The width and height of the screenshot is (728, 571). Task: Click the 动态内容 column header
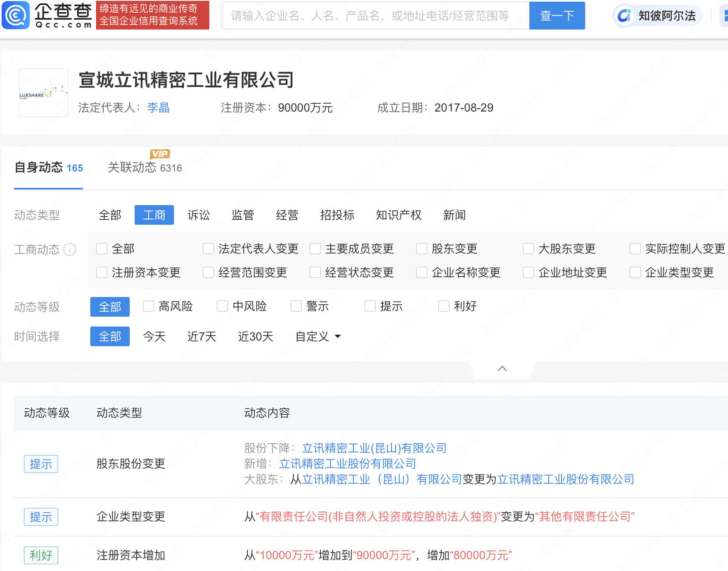[x=267, y=413]
